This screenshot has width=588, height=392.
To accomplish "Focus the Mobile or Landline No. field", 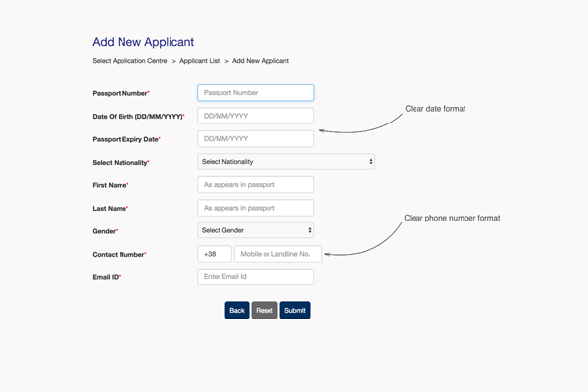I will click(x=278, y=254).
